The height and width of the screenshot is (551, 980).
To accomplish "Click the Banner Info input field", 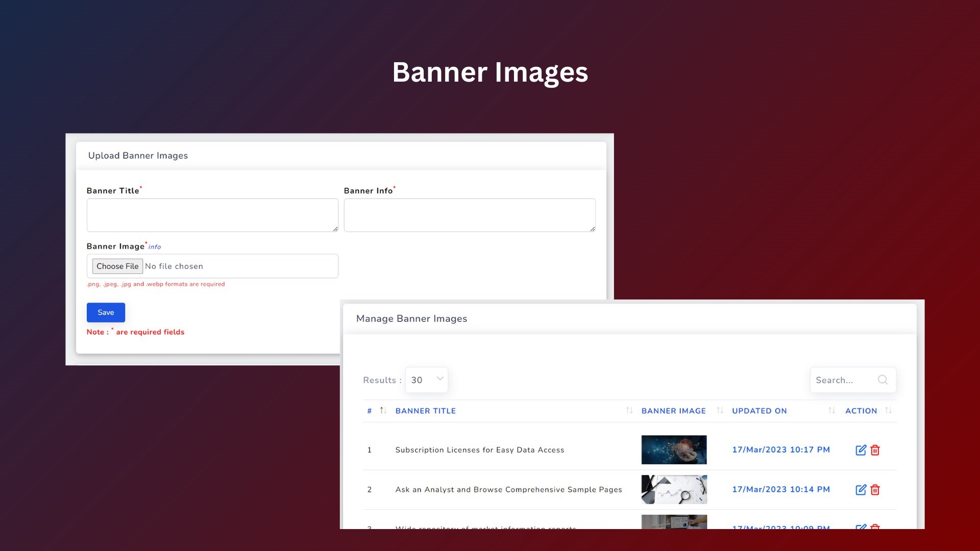I will coord(469,215).
